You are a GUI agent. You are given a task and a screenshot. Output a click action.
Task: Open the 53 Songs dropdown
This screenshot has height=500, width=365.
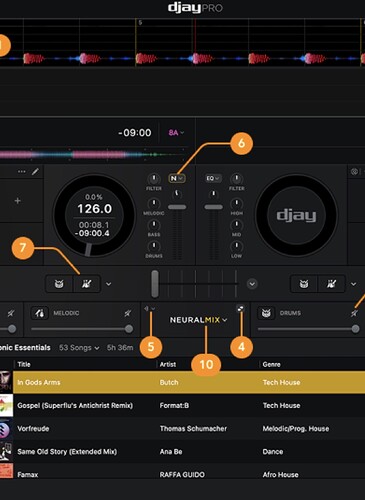[x=79, y=348]
